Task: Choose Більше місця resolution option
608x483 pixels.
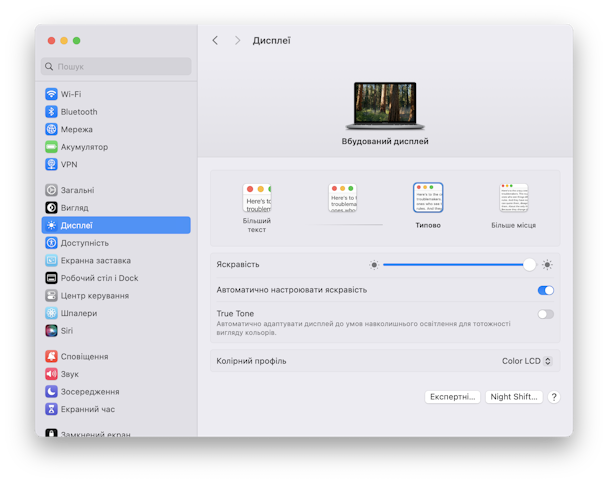Action: coord(514,206)
